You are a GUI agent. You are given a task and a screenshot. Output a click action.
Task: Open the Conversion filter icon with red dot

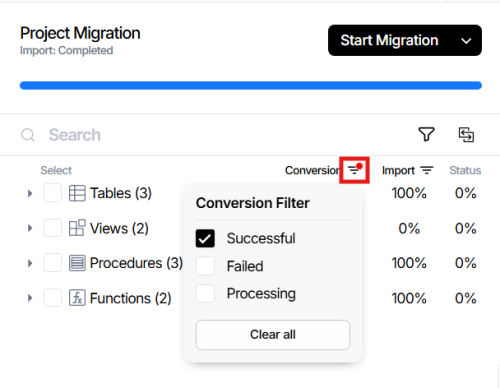point(355,170)
